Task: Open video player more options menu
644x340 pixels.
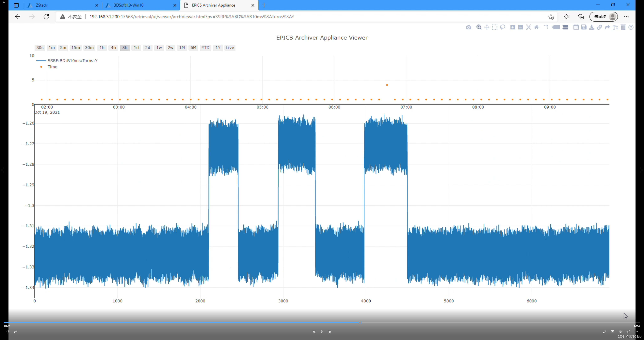Action: [636, 331]
